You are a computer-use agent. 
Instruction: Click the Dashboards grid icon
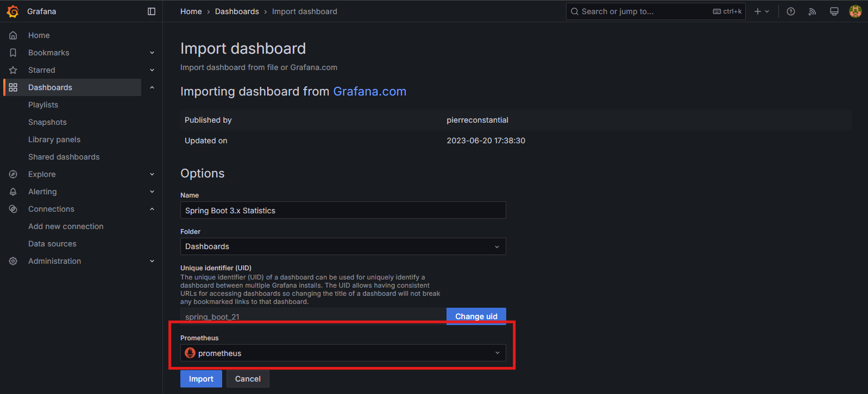point(13,87)
